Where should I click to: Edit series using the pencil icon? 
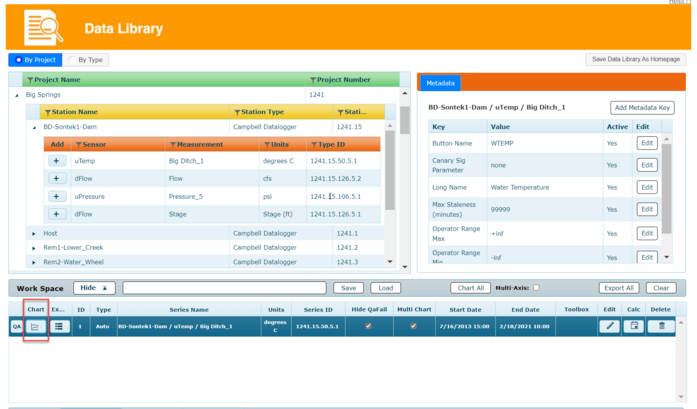609,326
